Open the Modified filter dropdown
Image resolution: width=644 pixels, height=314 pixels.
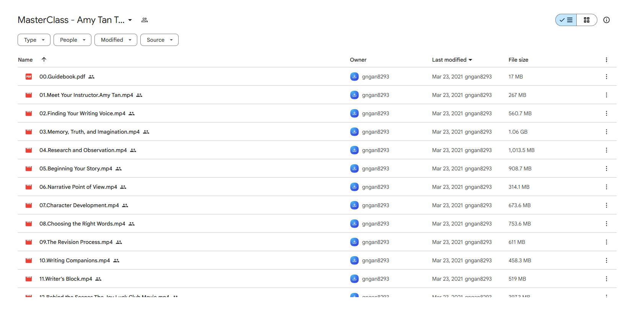click(116, 40)
